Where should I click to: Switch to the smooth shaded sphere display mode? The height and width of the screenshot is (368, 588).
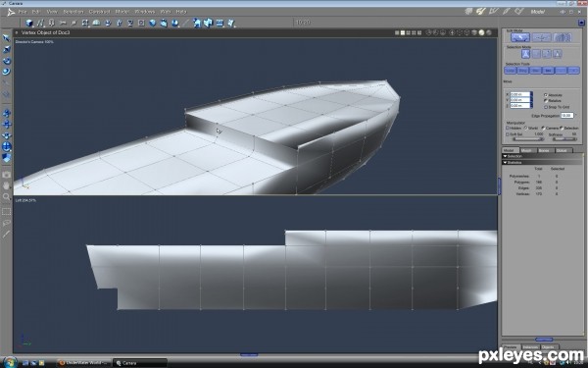481,33
